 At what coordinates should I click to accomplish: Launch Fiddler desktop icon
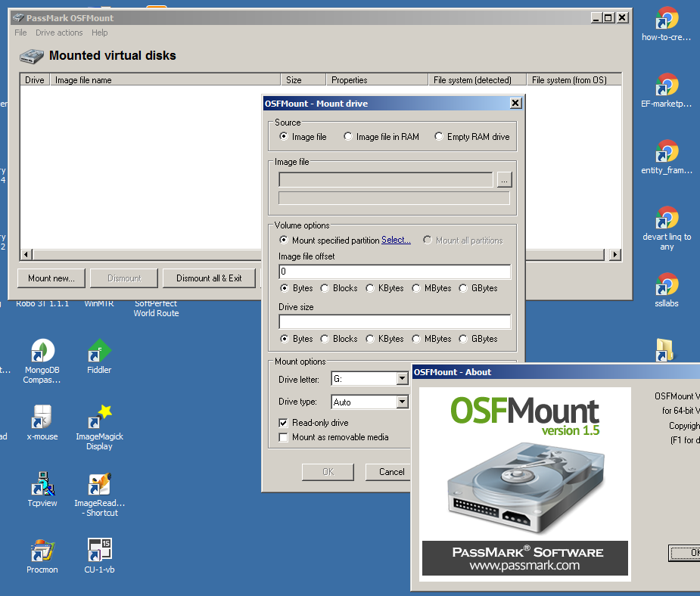99,351
